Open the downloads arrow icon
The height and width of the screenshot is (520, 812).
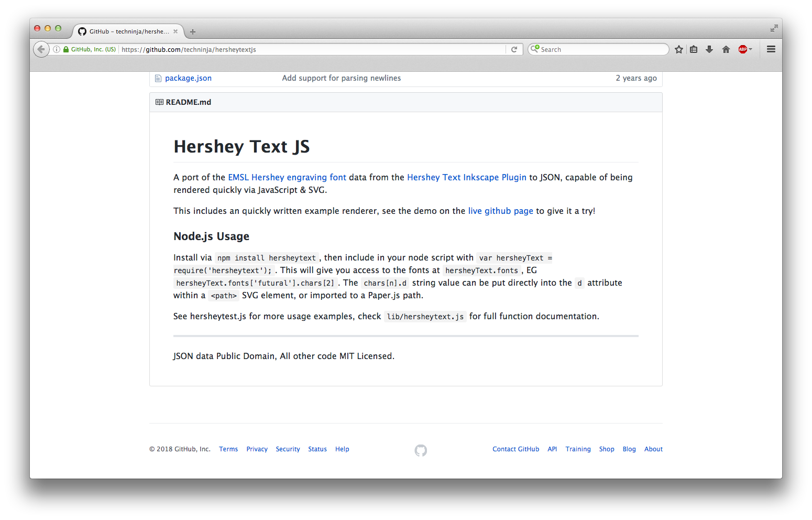pyautogui.click(x=709, y=49)
